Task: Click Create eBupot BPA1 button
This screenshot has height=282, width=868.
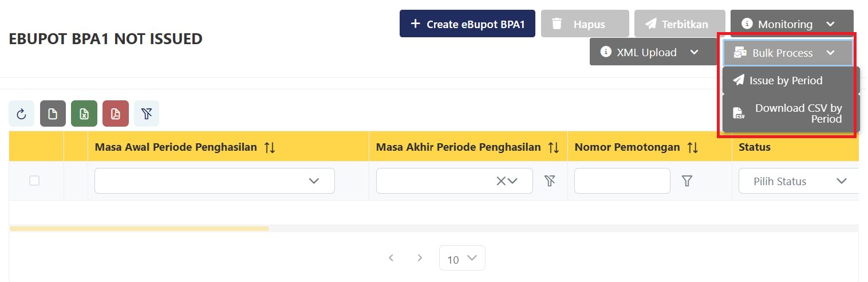Action: [467, 24]
